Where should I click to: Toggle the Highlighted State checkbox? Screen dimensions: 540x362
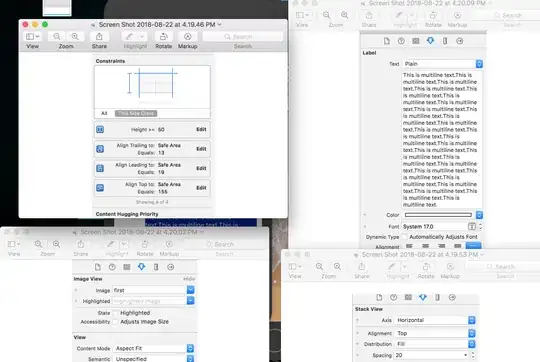coord(116,313)
